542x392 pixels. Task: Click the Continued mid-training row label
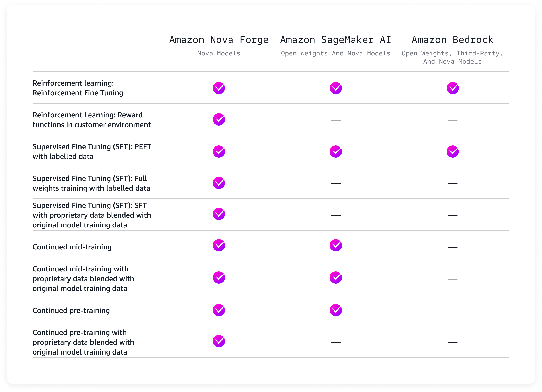[72, 247]
